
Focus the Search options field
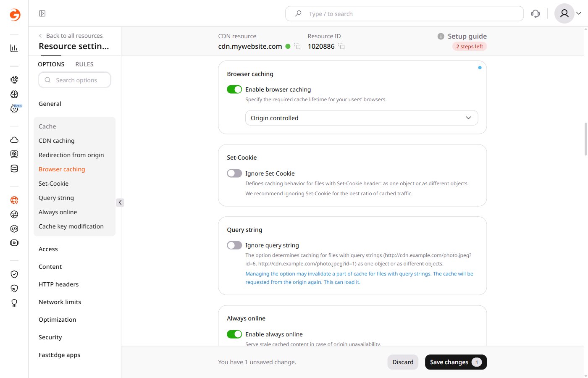(74, 80)
